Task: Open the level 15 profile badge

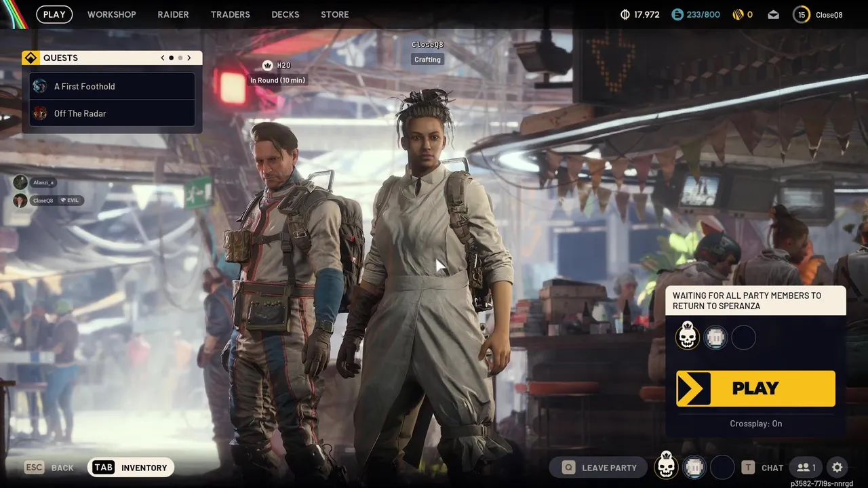Action: [802, 14]
